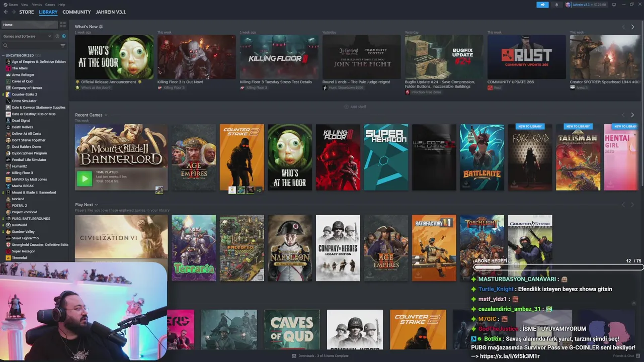Select the LIBRARY tab
Screen dimensions: 644x362
pyautogui.click(x=48, y=12)
